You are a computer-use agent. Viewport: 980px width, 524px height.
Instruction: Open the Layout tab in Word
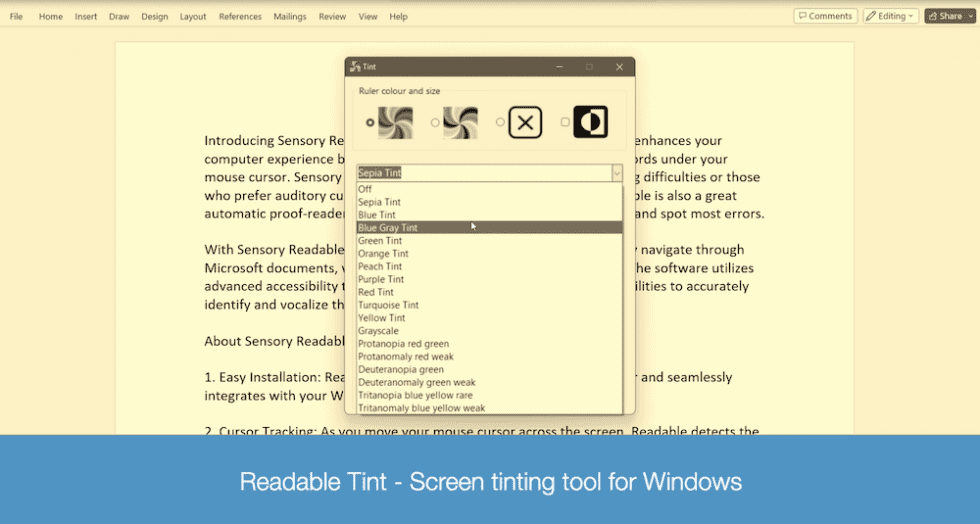click(193, 16)
